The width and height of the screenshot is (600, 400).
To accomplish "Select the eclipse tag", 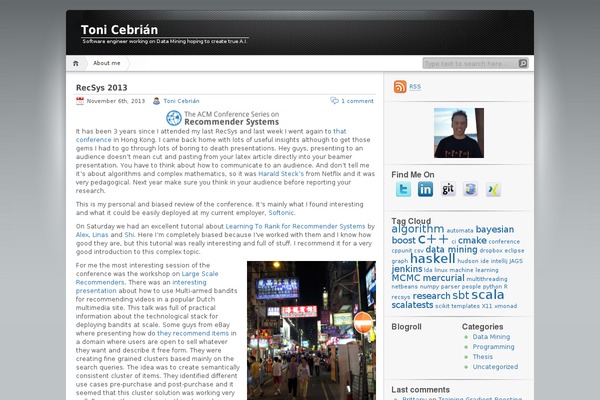I will click(x=514, y=251).
